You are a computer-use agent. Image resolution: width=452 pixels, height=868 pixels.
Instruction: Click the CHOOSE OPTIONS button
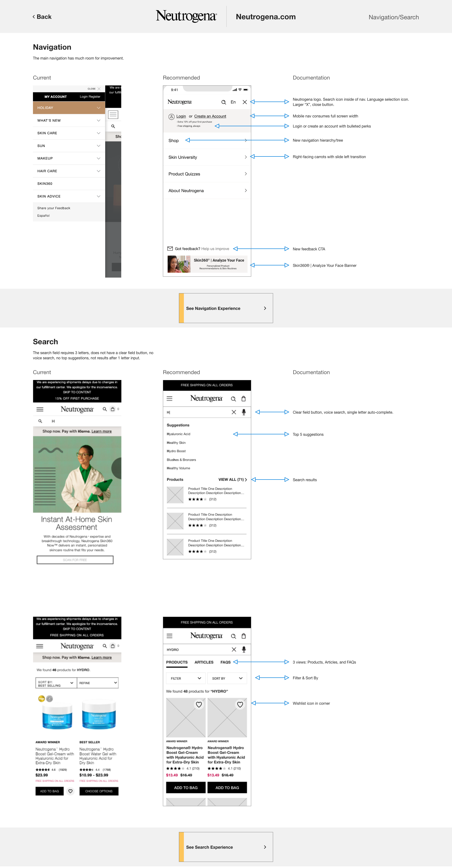(99, 791)
